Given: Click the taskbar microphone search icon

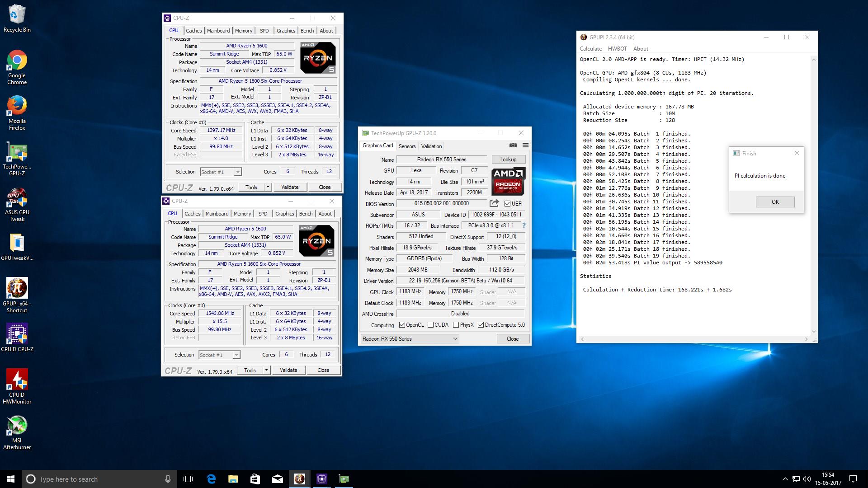Looking at the screenshot, I should (x=168, y=479).
